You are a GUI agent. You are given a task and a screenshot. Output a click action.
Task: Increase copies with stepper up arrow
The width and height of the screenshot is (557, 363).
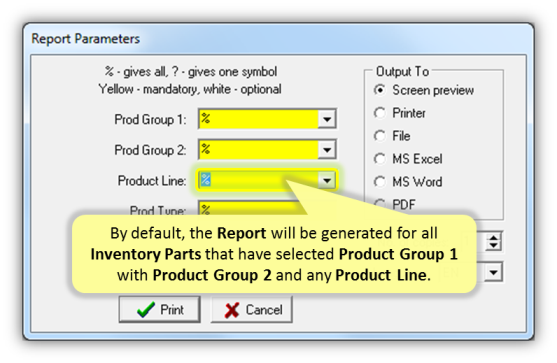point(493,237)
